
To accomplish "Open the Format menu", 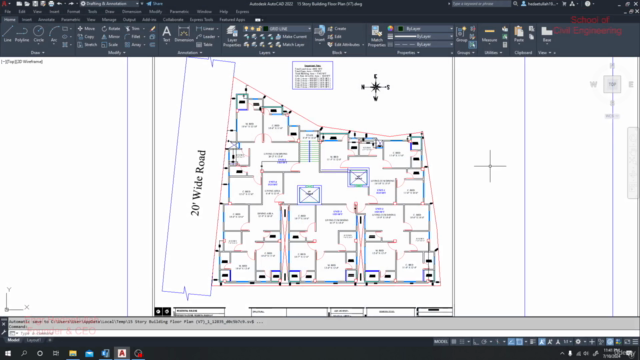I will point(73,12).
